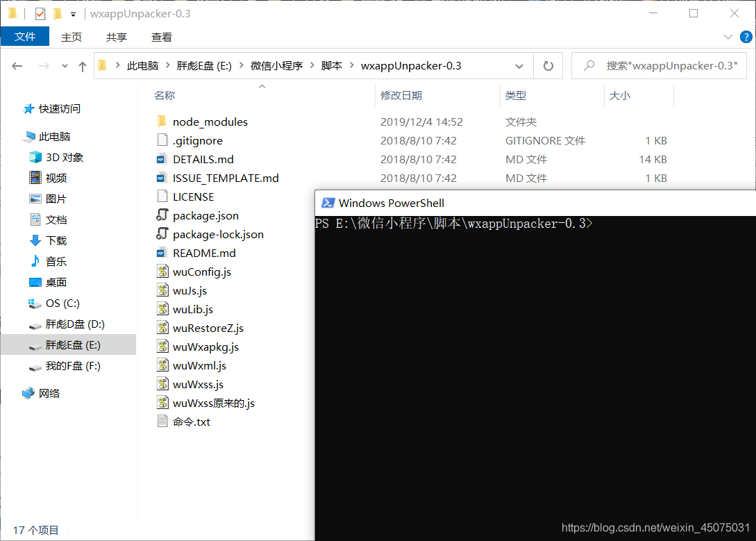Screen dimensions: 756x541
Task: Expand the chevron before 此电脑 in breadcrumb
Action: click(117, 65)
